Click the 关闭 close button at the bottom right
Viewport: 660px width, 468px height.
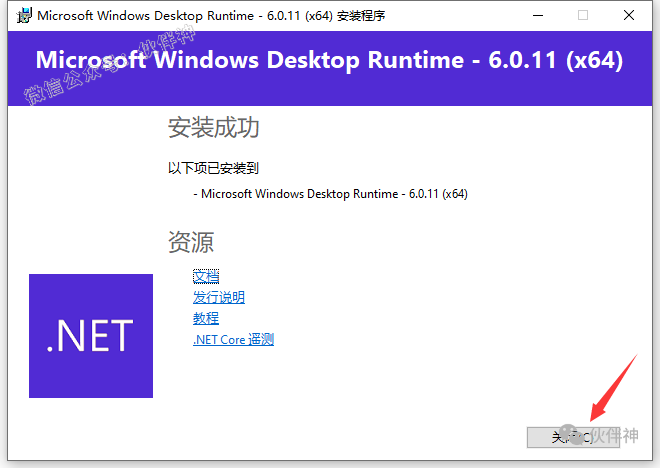[573, 438]
